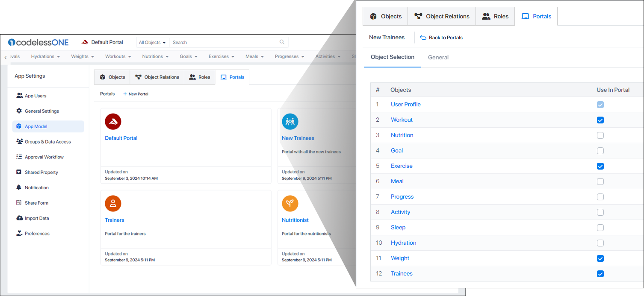Open the Progress object link
The height and width of the screenshot is (296, 644).
click(x=402, y=197)
